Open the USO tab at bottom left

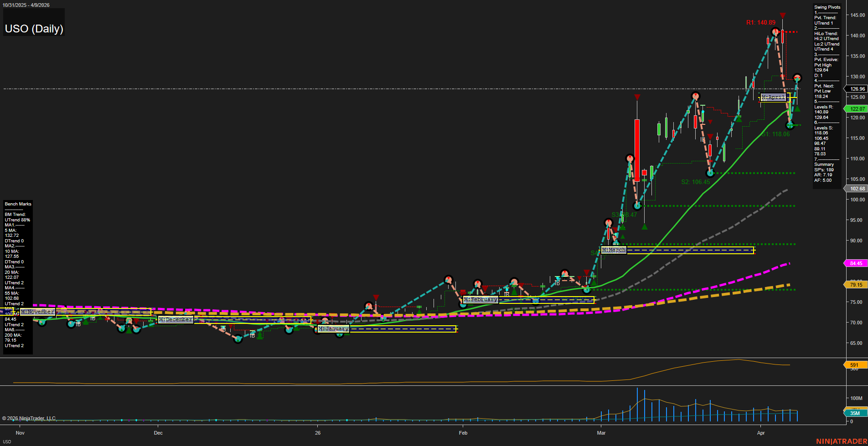tap(7, 441)
